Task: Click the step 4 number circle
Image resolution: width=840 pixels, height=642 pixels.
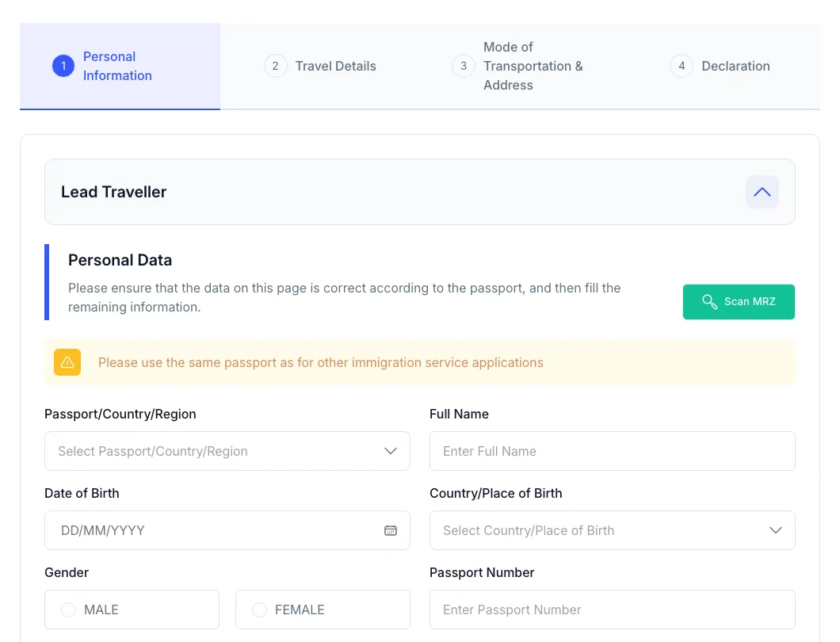Action: tap(682, 66)
